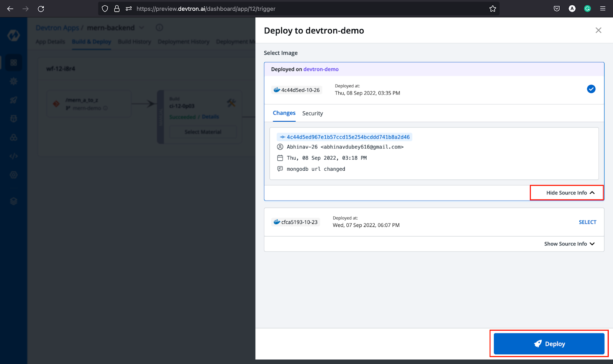Click the Deploy rocket button
The height and width of the screenshot is (364, 613).
point(549,344)
